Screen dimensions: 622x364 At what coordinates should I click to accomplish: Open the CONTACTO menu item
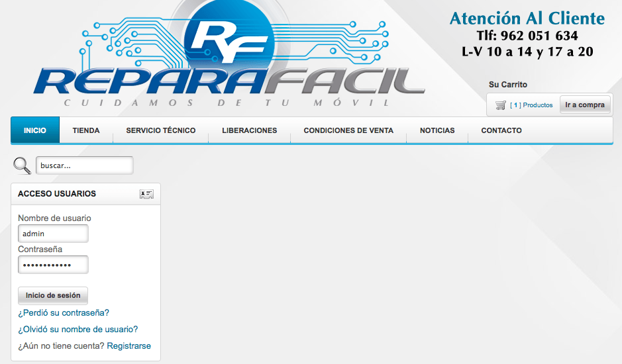[501, 130]
